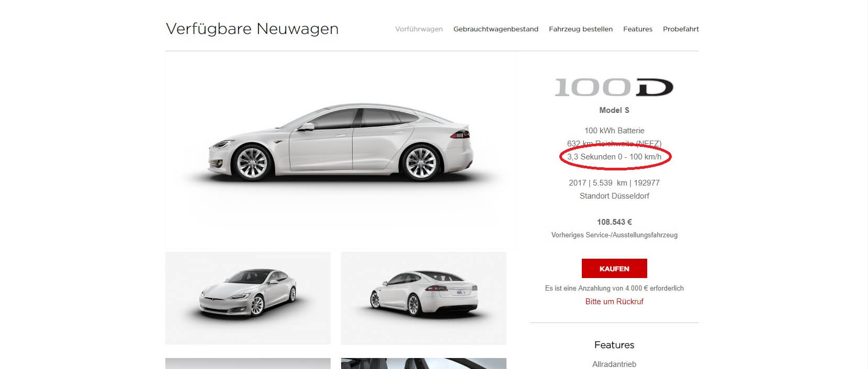This screenshot has width=868, height=369.
Task: Select Features in the top navigation
Action: 637,29
